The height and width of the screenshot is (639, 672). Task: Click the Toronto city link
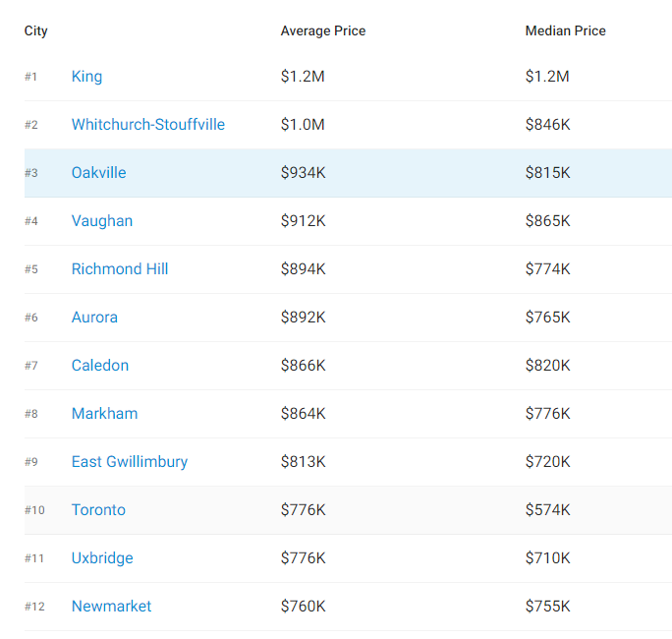[x=98, y=510]
